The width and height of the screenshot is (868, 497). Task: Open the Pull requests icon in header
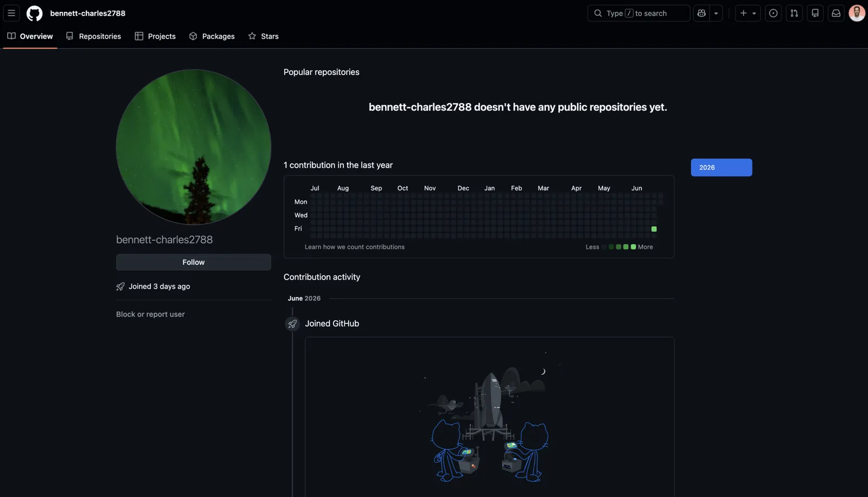[x=794, y=13]
